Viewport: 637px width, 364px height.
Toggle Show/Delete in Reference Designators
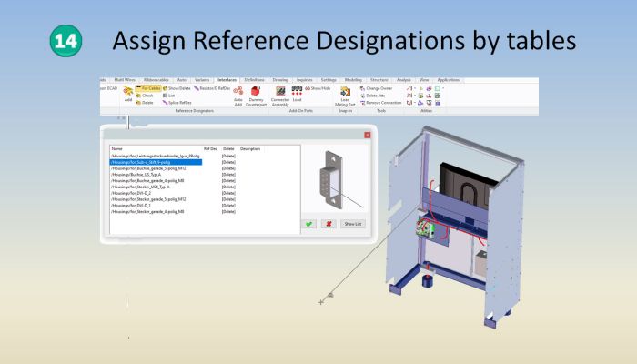[177, 88]
